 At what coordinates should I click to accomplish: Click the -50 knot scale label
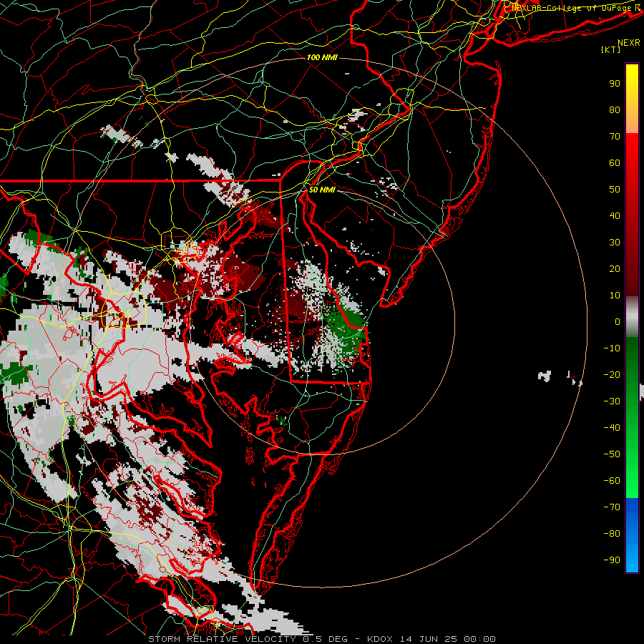(x=612, y=454)
